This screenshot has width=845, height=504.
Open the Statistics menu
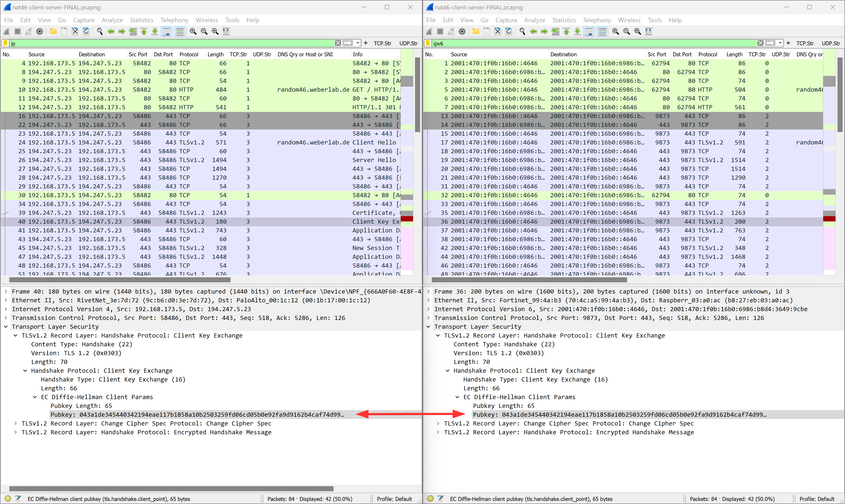tap(141, 20)
